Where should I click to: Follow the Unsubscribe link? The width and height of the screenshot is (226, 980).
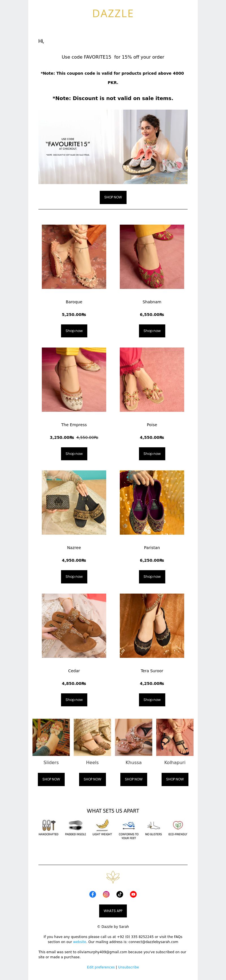pyautogui.click(x=129, y=967)
